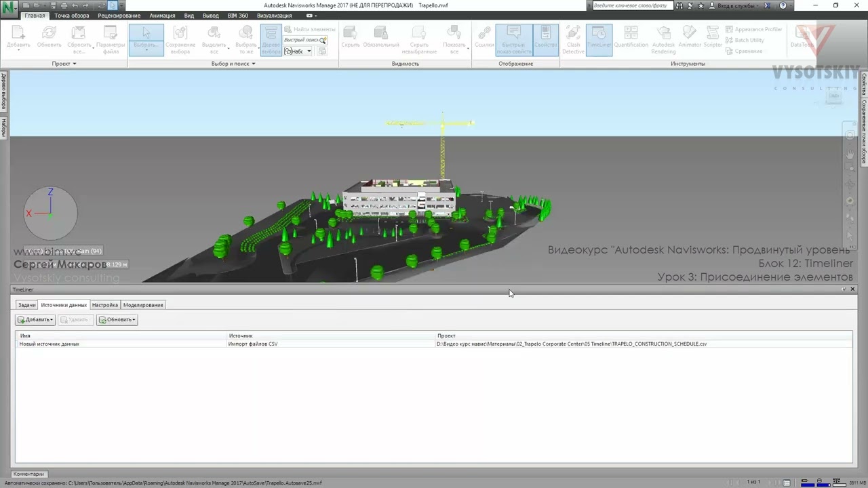The width and height of the screenshot is (868, 488).
Task: Open the Autodesk Rendering tool
Action: (x=663, y=40)
